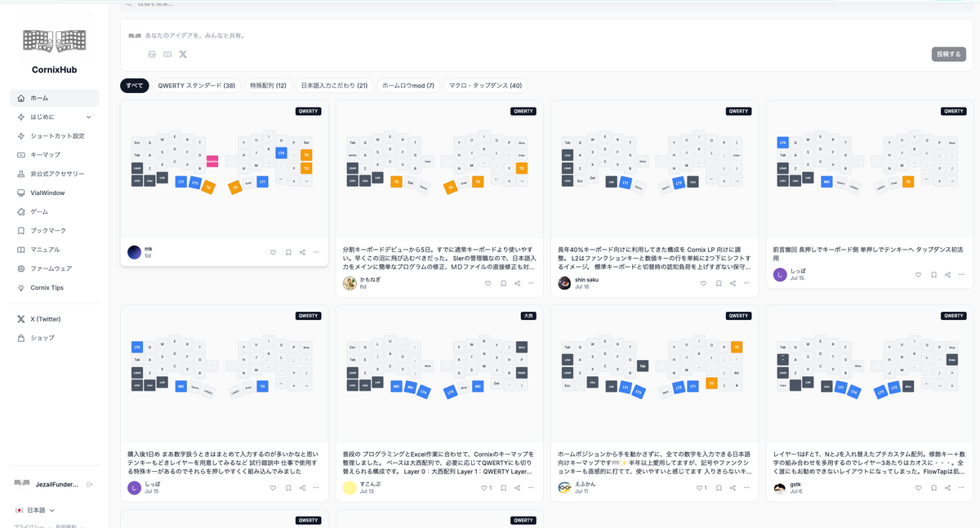
Task: Open ショップ in sidebar
Action: coord(55,338)
